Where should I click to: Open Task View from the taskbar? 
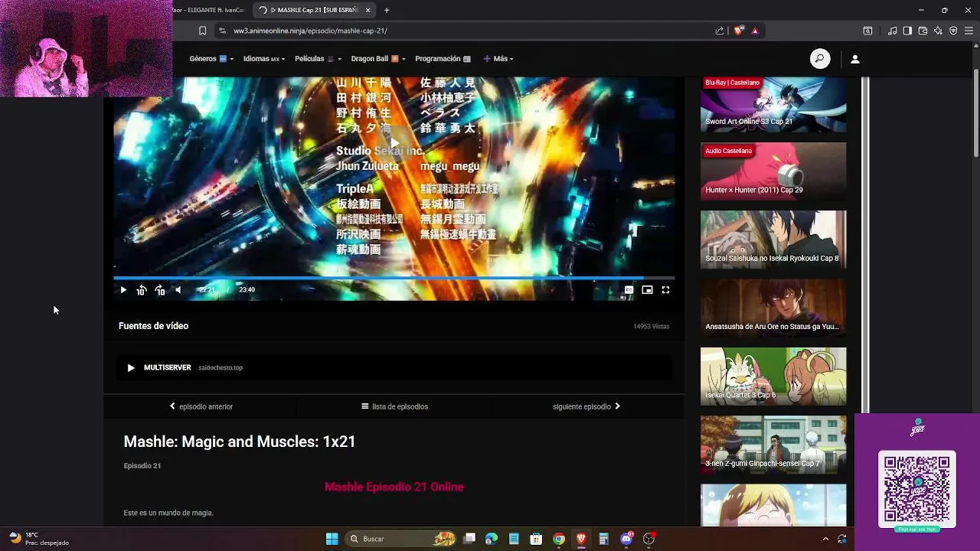[x=469, y=539]
